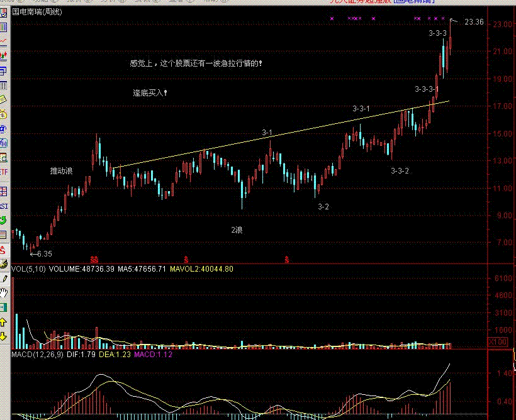Click the MACD(12,26,9) indicator label

[x=37, y=355]
